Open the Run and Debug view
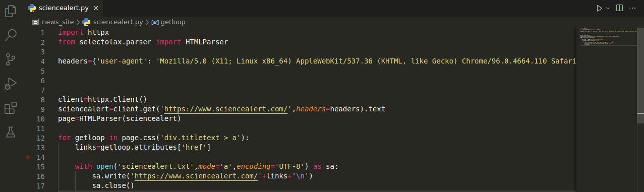This screenshot has height=192, width=644. pyautogui.click(x=11, y=84)
